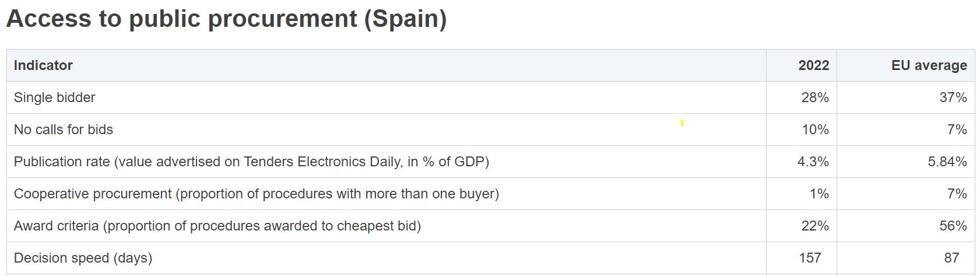Click the '2022' column header
The width and height of the screenshot is (980, 276).
point(813,65)
